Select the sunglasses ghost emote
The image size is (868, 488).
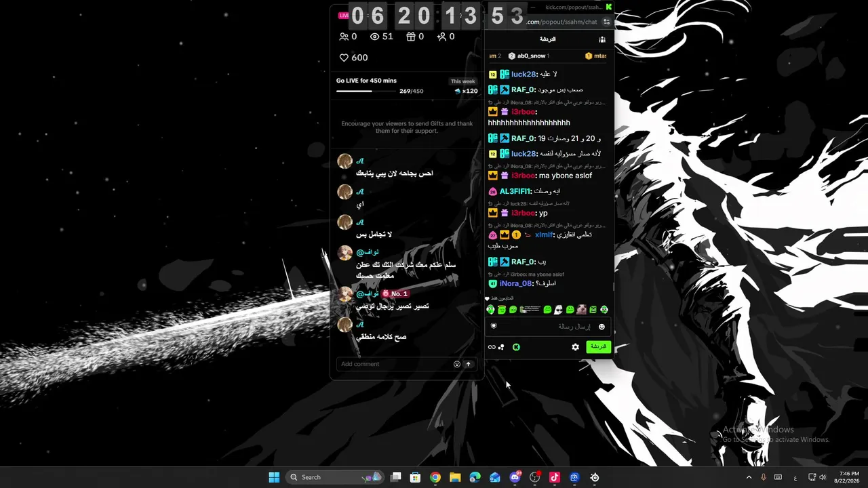(559, 310)
